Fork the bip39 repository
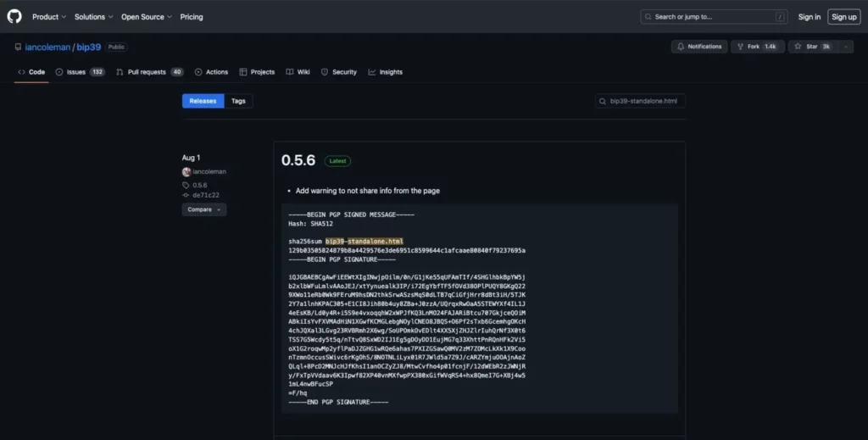Screen dimensions: 868x440 click(x=757, y=47)
